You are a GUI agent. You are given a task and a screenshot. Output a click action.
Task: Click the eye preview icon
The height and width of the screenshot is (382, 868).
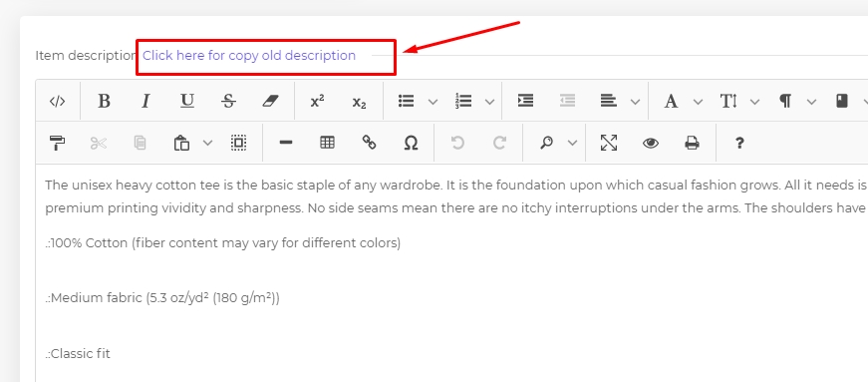coord(651,143)
